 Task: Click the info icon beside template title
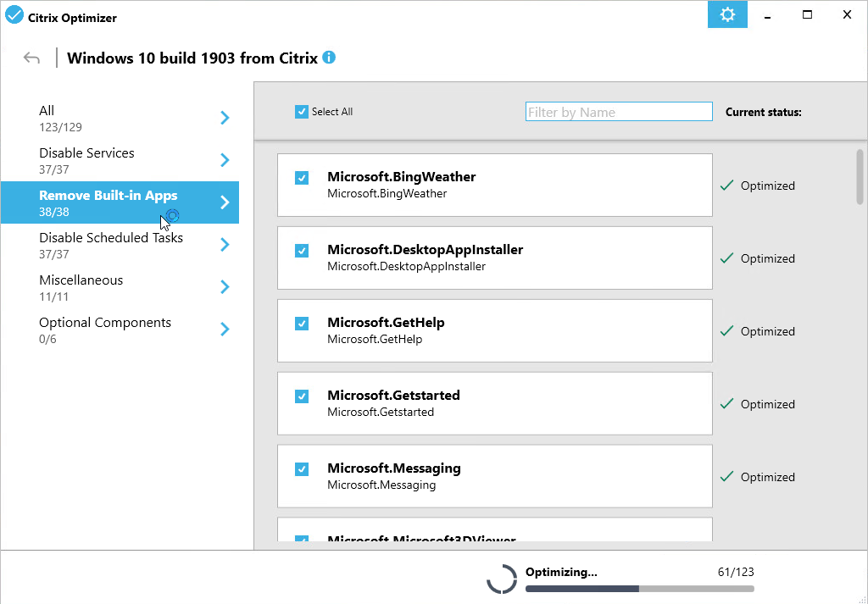(x=329, y=57)
